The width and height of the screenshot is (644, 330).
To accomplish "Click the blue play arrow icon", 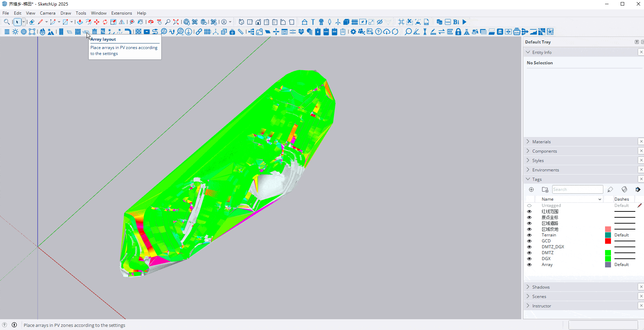I will pos(464,22).
